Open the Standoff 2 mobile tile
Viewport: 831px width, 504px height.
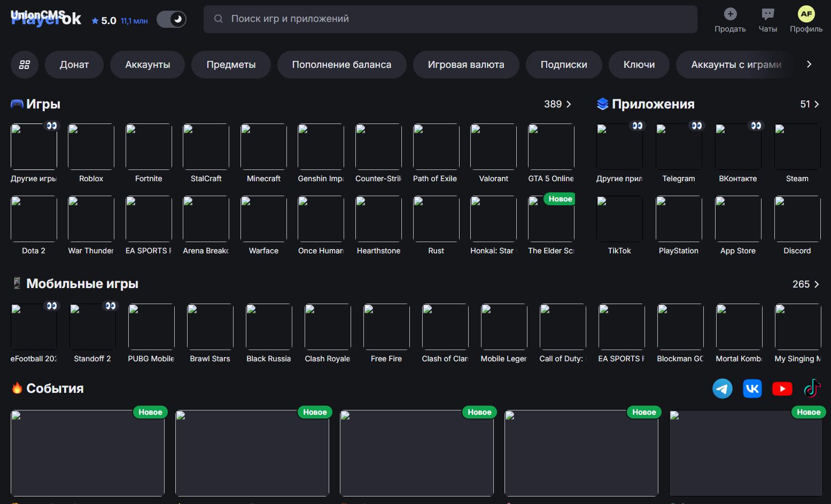[92, 334]
